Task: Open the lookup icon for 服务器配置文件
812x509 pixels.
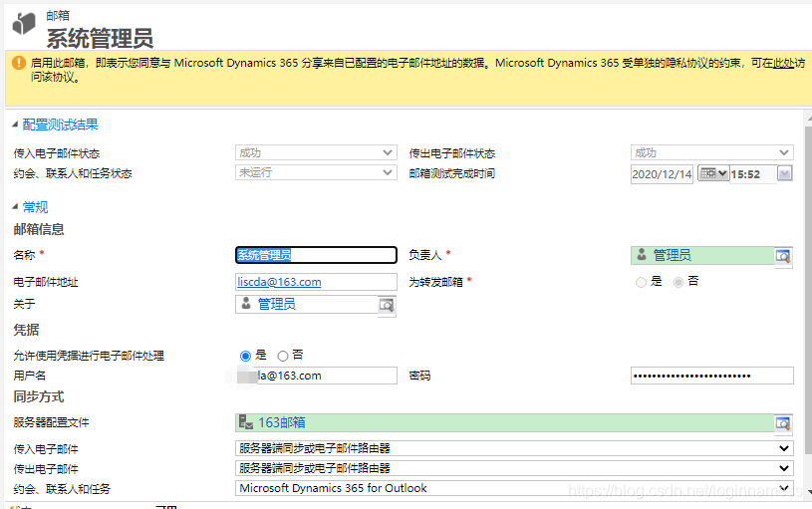Action: coord(782,423)
